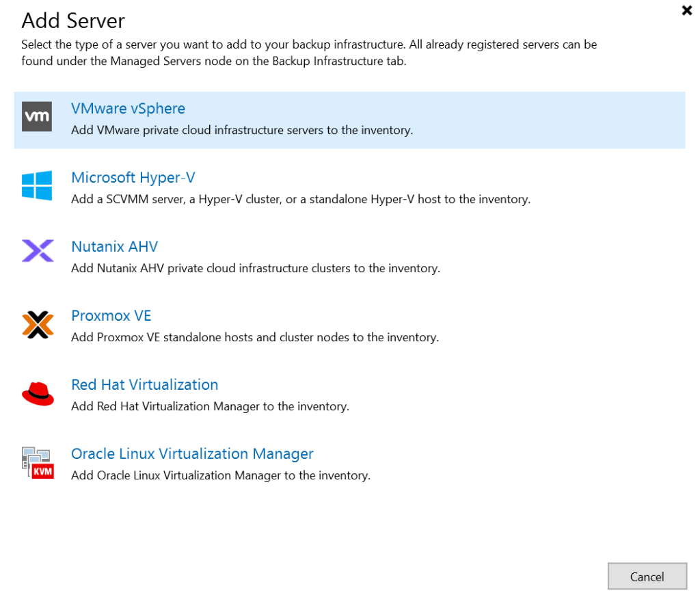This screenshot has width=700, height=595.
Task: Click the VMware vSphere vm icon
Action: (x=37, y=116)
